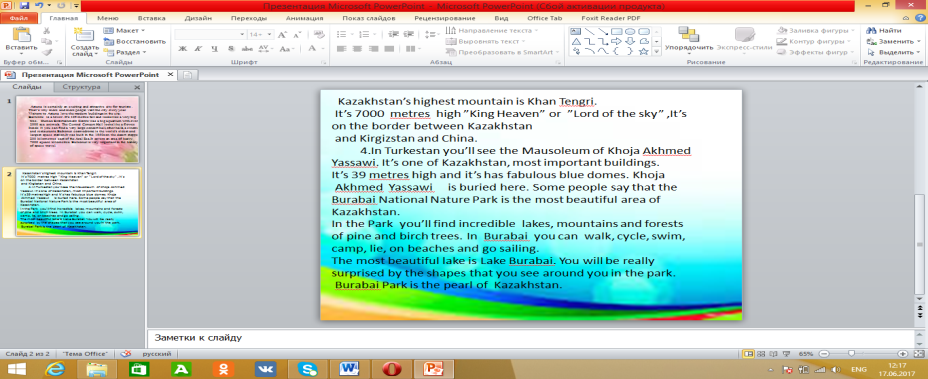Screen dimensions: 928x379
Task: Open PowerPoint help question mark
Action: click(x=921, y=18)
